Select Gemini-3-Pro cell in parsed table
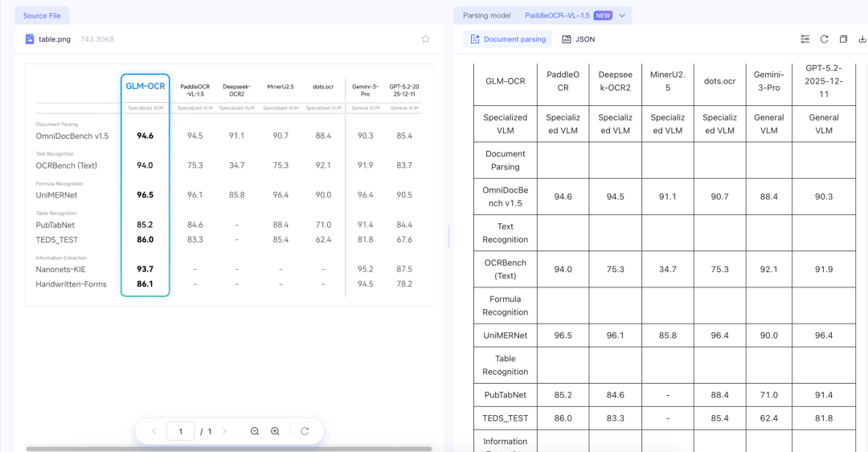 click(x=769, y=81)
